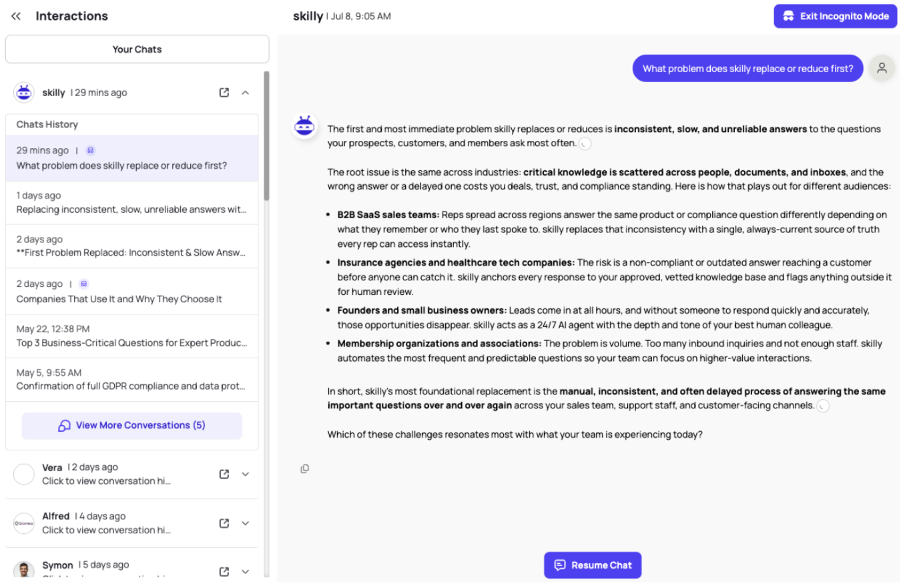
Task: Collapse the Interactions sidebar with double-chevron icon
Action: click(16, 16)
